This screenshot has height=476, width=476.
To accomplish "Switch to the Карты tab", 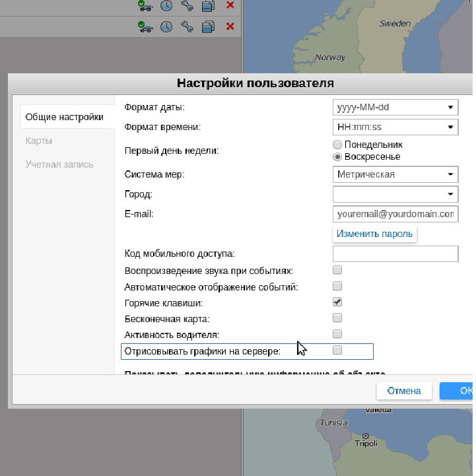I will pos(39,141).
